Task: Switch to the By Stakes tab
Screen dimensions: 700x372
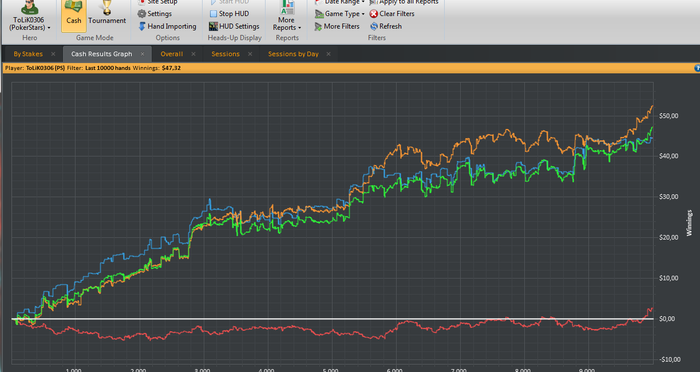Action: coord(28,54)
